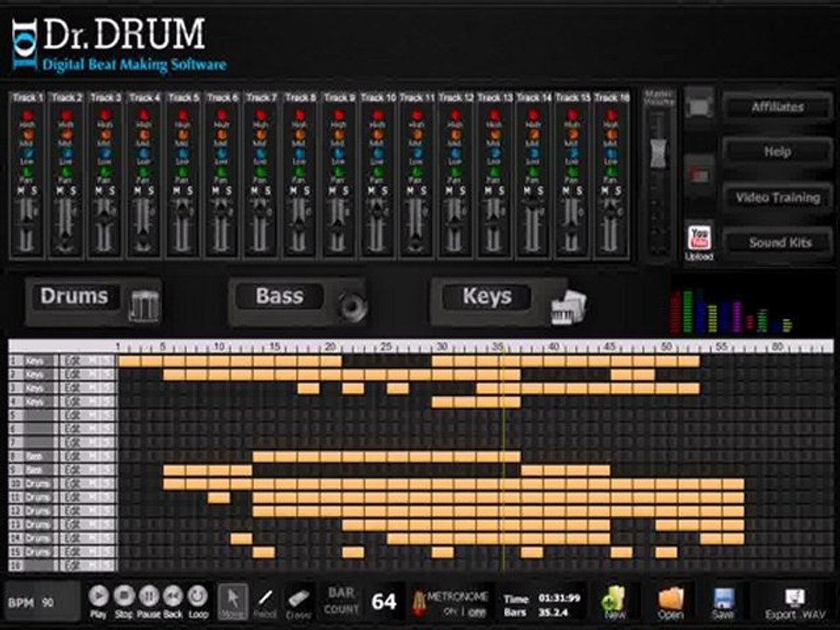This screenshot has height=630, width=840.
Task: Rewind using the Back button
Action: click(173, 596)
